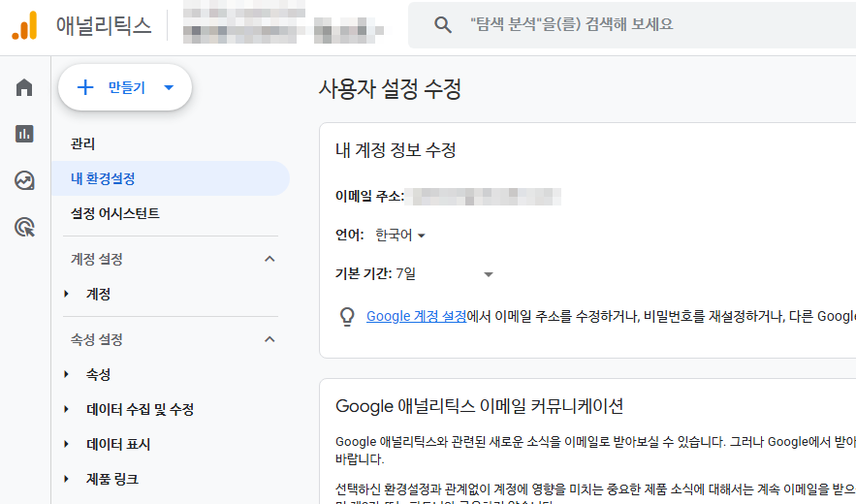856x504 pixels.
Task: Click the 애널리틱스 product title
Action: [104, 25]
